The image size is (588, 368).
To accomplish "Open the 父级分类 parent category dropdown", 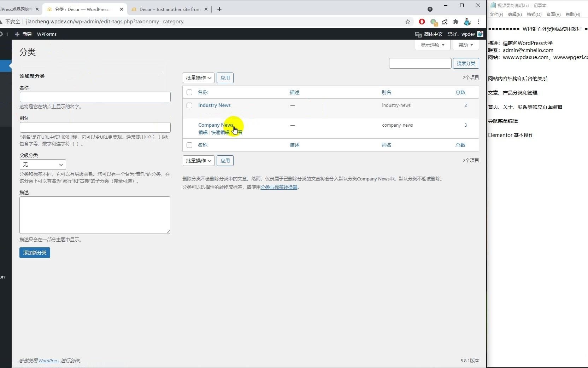I will (x=42, y=165).
